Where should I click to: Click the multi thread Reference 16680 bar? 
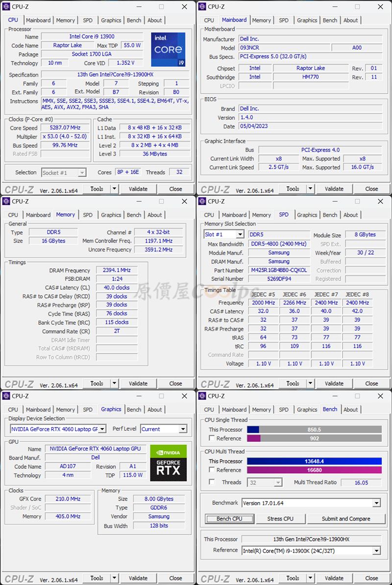(315, 470)
